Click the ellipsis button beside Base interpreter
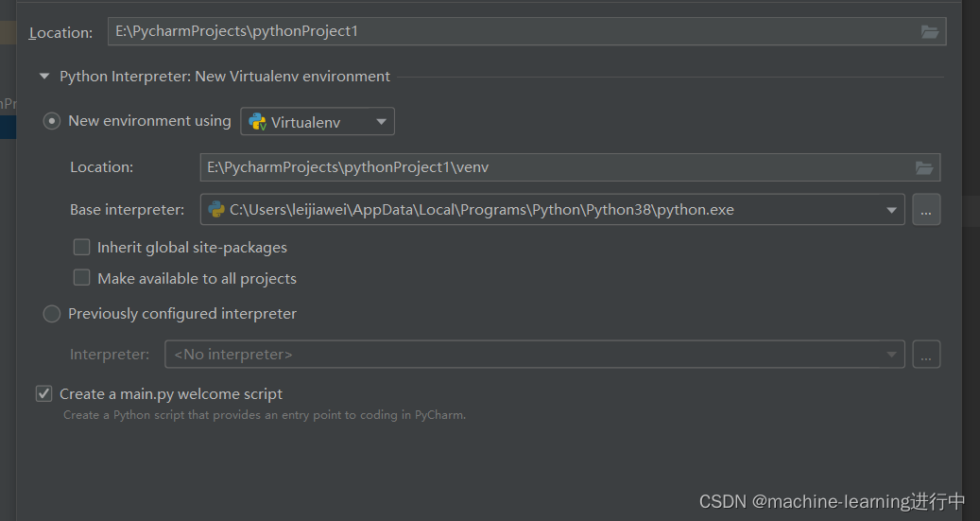 coord(926,210)
